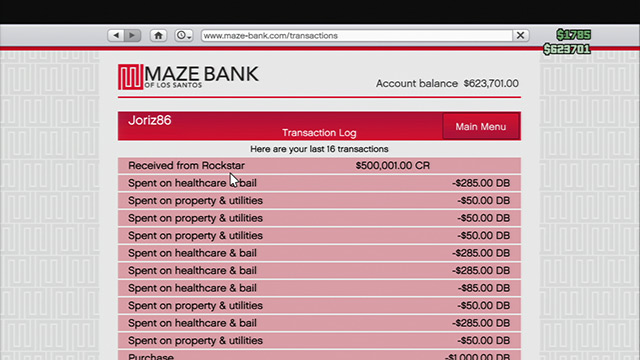
Task: Open the browsing history clock dropdown
Action: (x=184, y=36)
